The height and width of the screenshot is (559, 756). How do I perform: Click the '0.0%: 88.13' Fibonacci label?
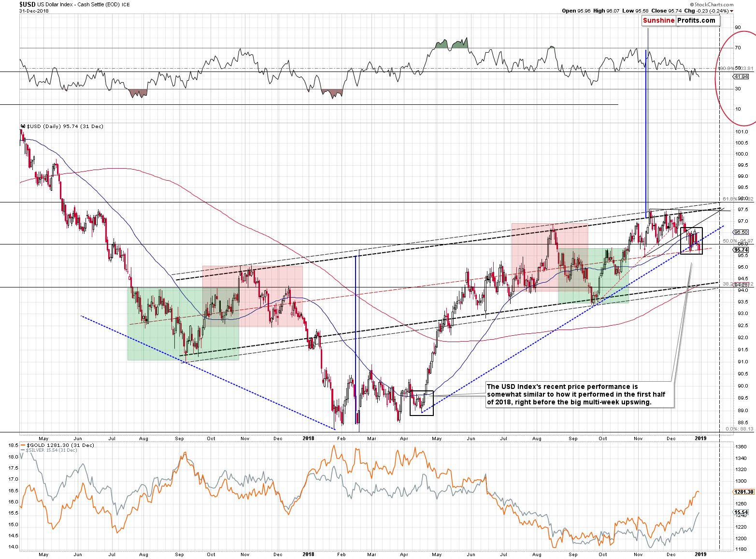point(739,429)
